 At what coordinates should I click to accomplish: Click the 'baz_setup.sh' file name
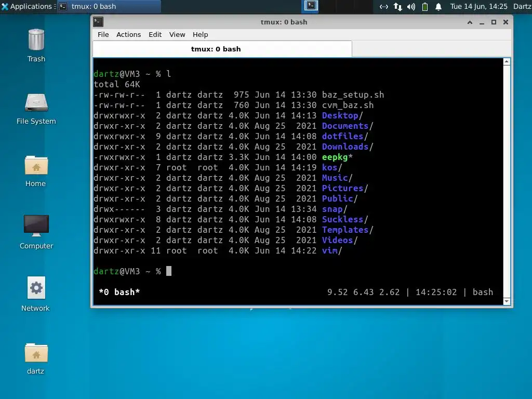click(x=353, y=95)
